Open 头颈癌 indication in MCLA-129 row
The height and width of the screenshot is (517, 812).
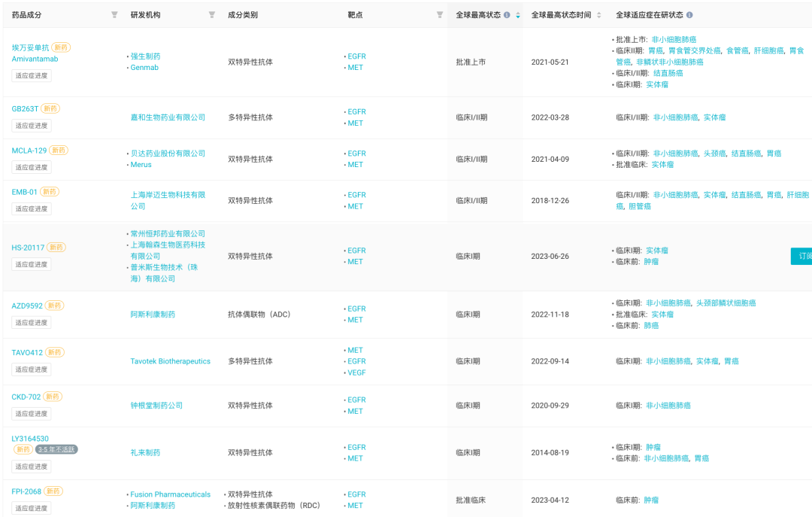715,154
